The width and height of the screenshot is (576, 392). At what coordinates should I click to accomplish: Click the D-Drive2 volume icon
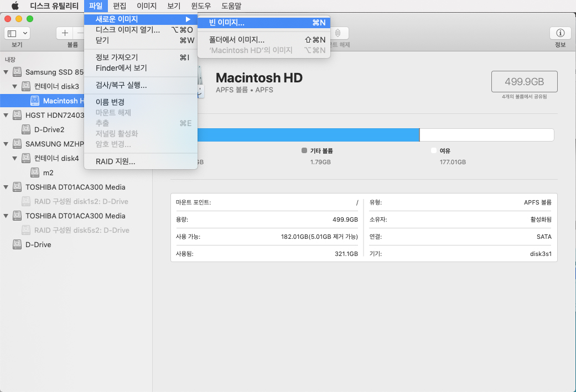(25, 129)
